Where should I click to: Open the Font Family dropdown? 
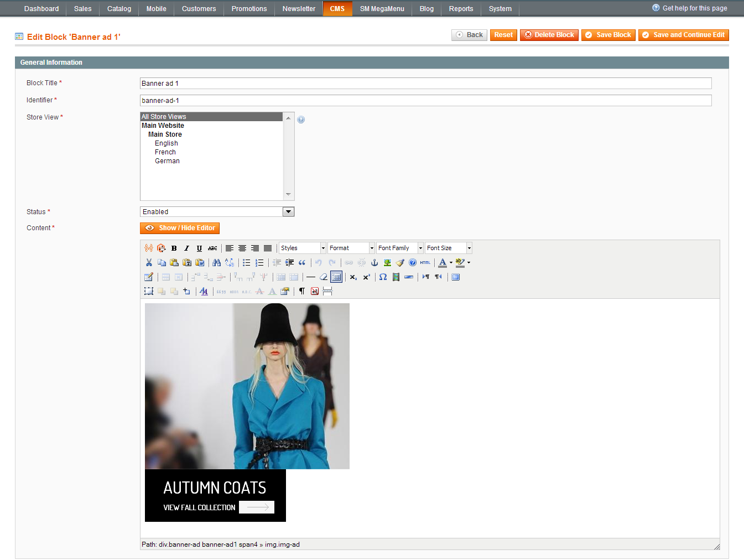point(399,248)
